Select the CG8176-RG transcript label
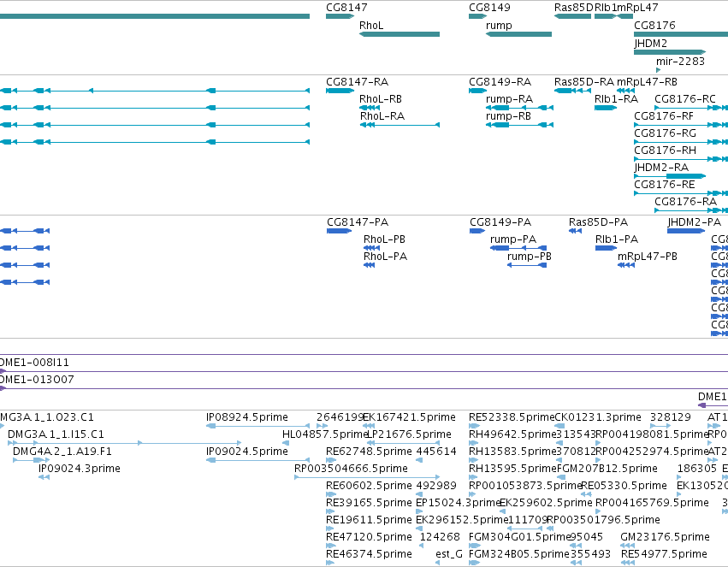 pyautogui.click(x=666, y=133)
